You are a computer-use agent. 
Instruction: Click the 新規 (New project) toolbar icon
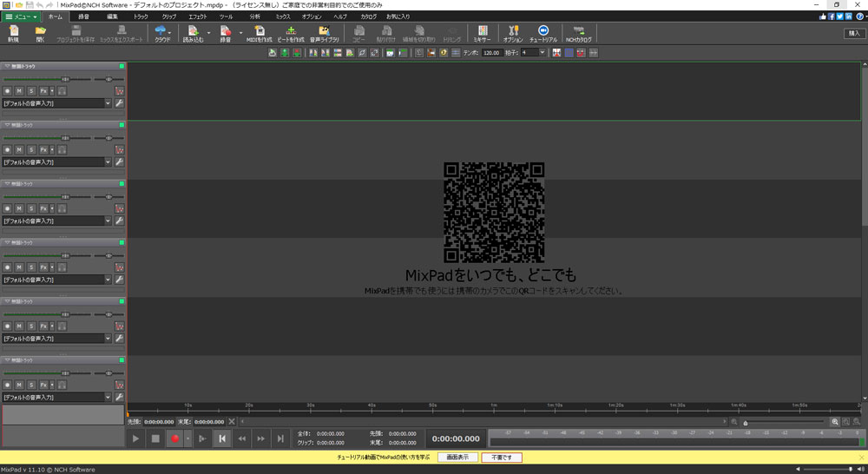[13, 33]
